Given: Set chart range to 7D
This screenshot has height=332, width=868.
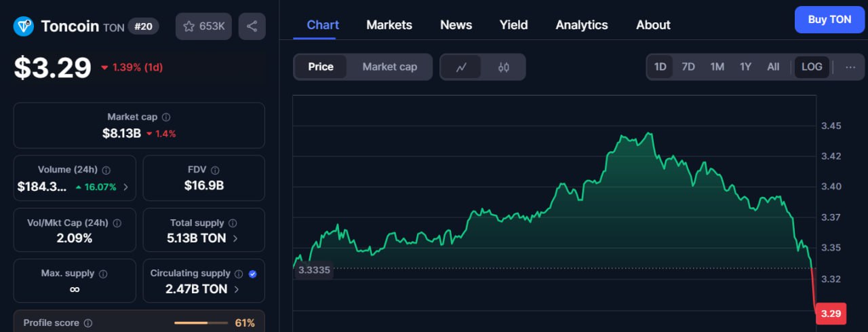Looking at the screenshot, I should [688, 67].
